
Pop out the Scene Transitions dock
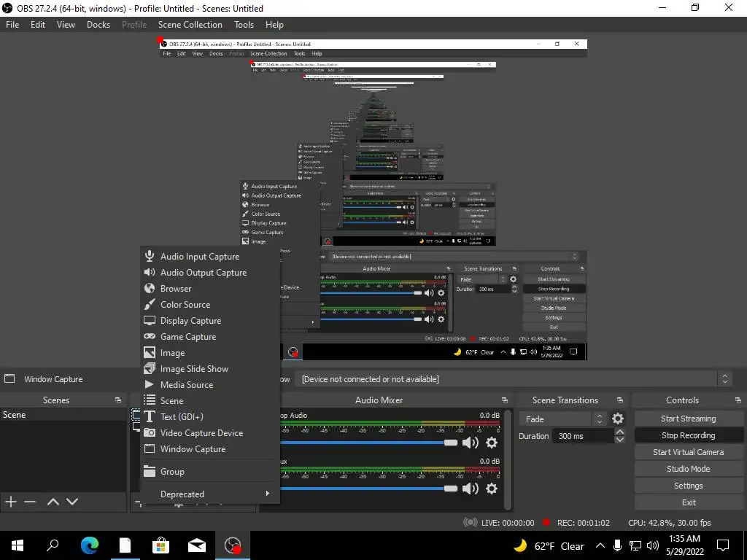coord(620,400)
